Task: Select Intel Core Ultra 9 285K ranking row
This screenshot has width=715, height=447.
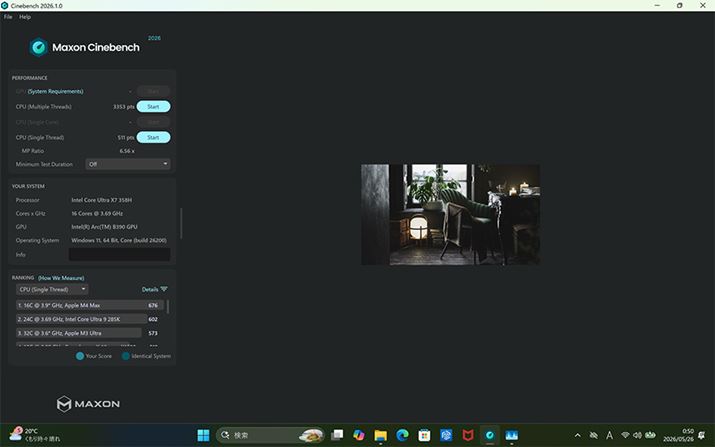Action: point(88,319)
